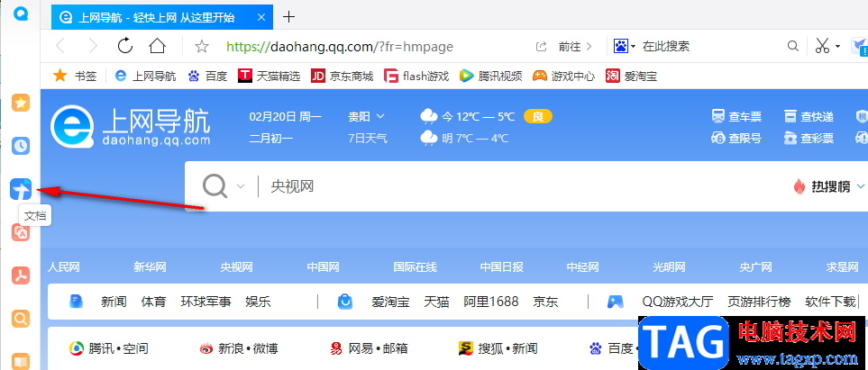Open scissors tool dropdown arrow
This screenshot has width=868, height=370.
tap(837, 47)
